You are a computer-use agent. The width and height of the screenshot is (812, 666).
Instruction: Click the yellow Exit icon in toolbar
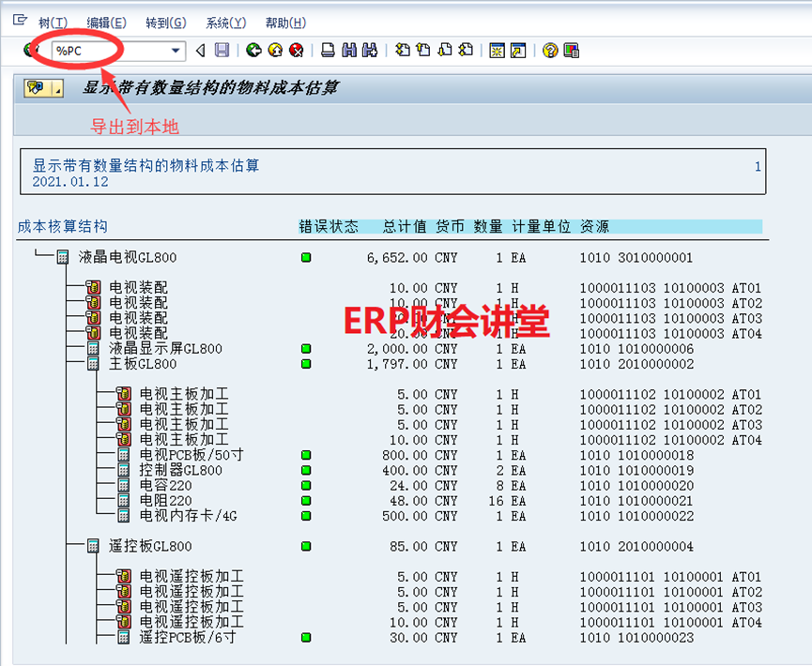(275, 51)
